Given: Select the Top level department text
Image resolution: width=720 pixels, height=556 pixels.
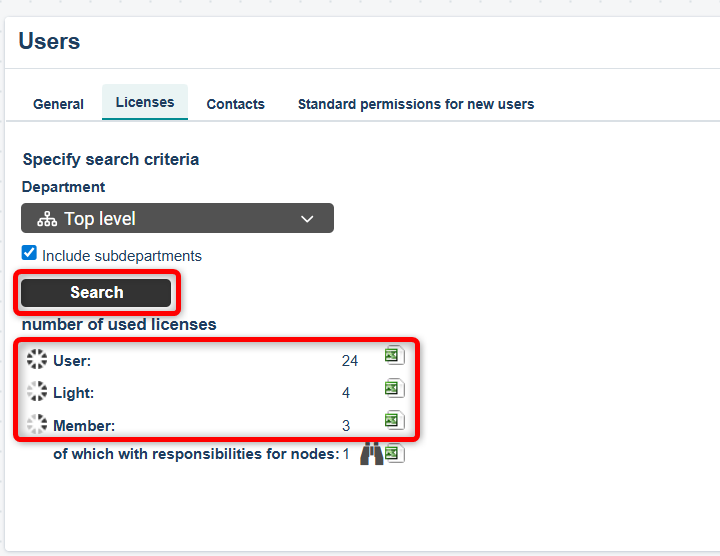Looking at the screenshot, I should [100, 219].
